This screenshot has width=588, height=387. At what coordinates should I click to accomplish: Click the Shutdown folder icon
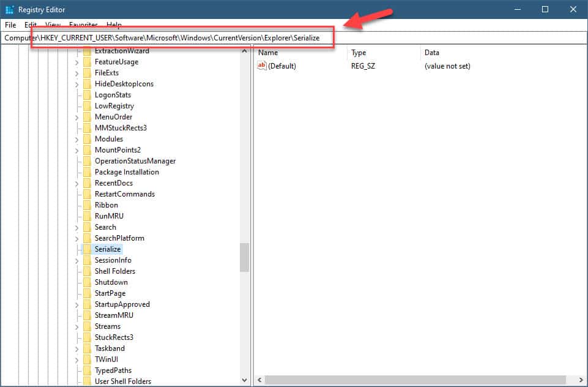[x=87, y=282]
